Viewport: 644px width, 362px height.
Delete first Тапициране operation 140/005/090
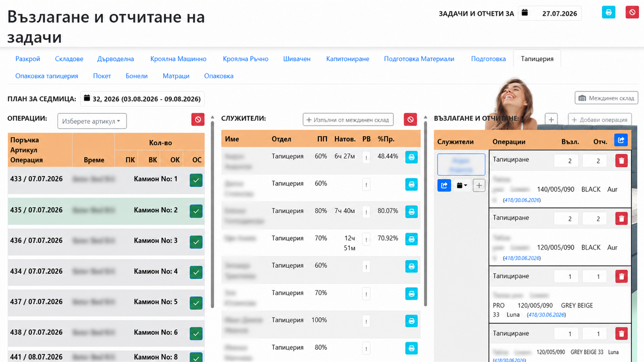click(621, 160)
